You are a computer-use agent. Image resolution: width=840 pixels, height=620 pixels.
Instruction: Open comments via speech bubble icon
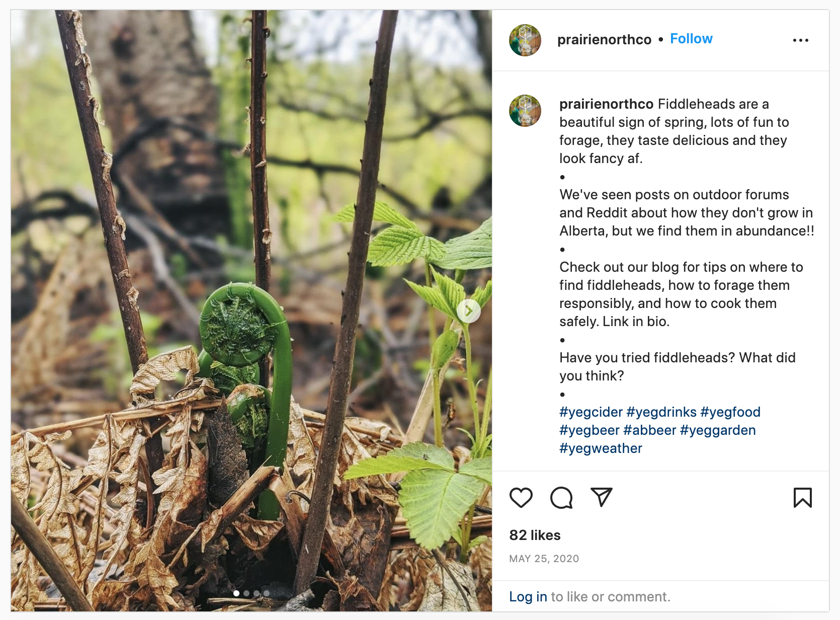[561, 498]
